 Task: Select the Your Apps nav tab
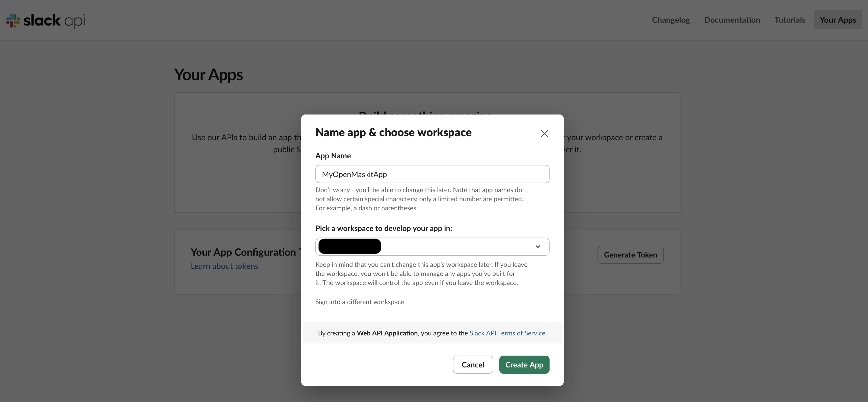[x=838, y=20]
